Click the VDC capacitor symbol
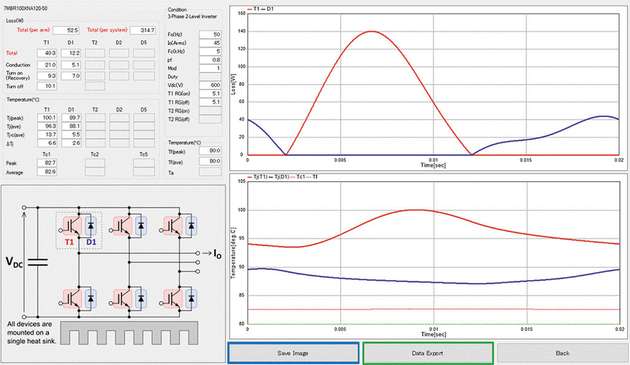 [38, 262]
